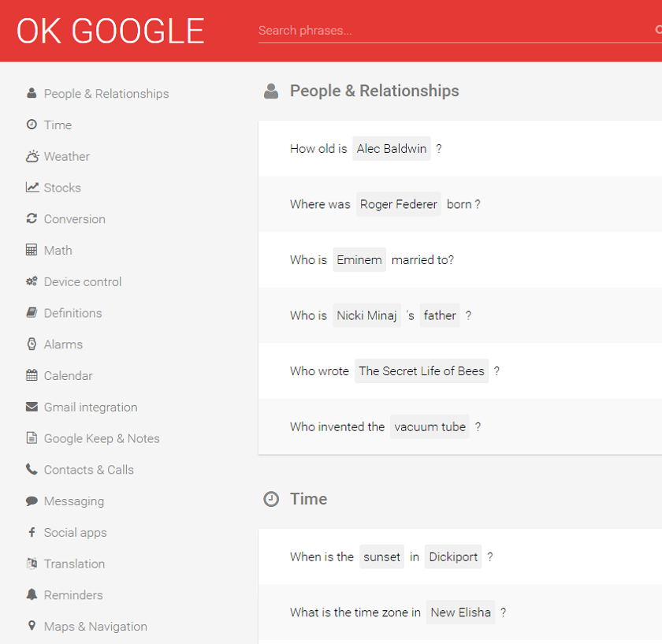Select Calendar in the sidebar

click(x=69, y=375)
